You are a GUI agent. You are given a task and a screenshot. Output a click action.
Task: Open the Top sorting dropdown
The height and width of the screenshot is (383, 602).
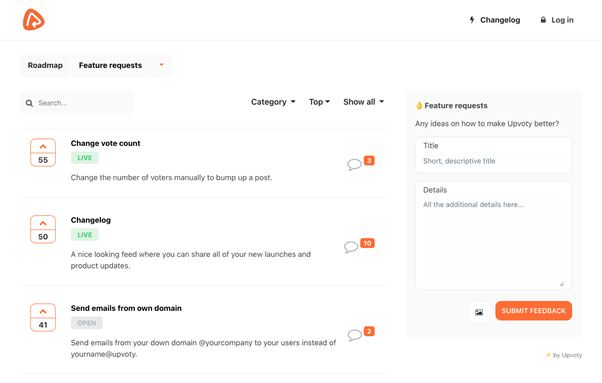(319, 102)
